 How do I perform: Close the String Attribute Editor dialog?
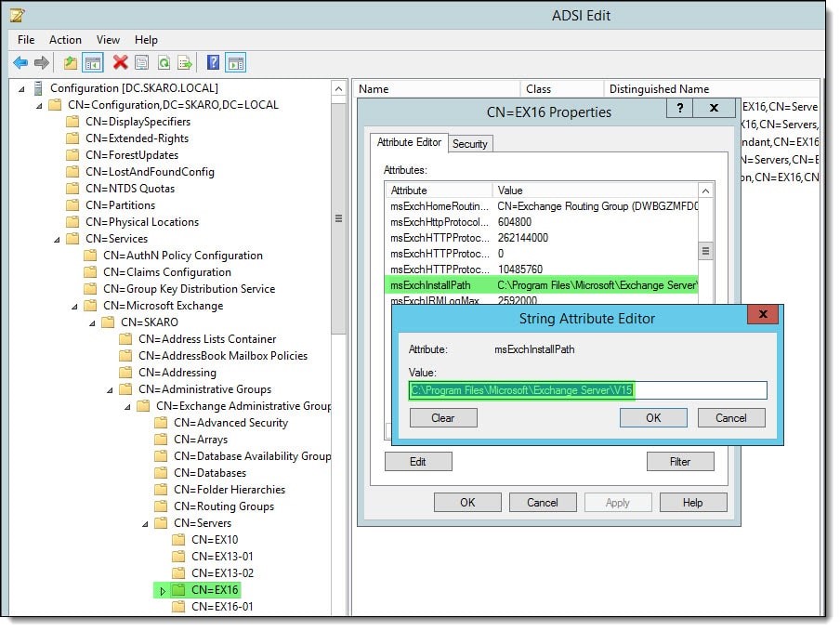click(763, 314)
